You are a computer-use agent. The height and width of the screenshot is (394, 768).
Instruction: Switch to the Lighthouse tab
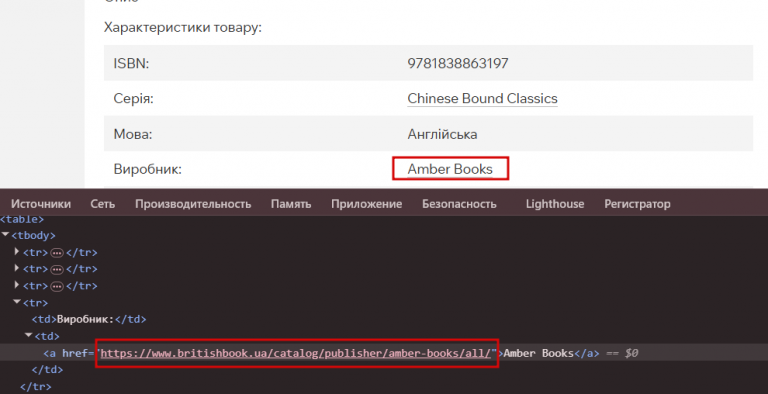coord(555,204)
